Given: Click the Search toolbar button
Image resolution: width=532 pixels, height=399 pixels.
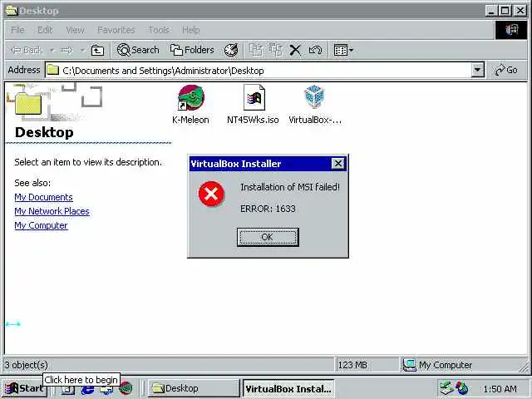Looking at the screenshot, I should tap(138, 50).
